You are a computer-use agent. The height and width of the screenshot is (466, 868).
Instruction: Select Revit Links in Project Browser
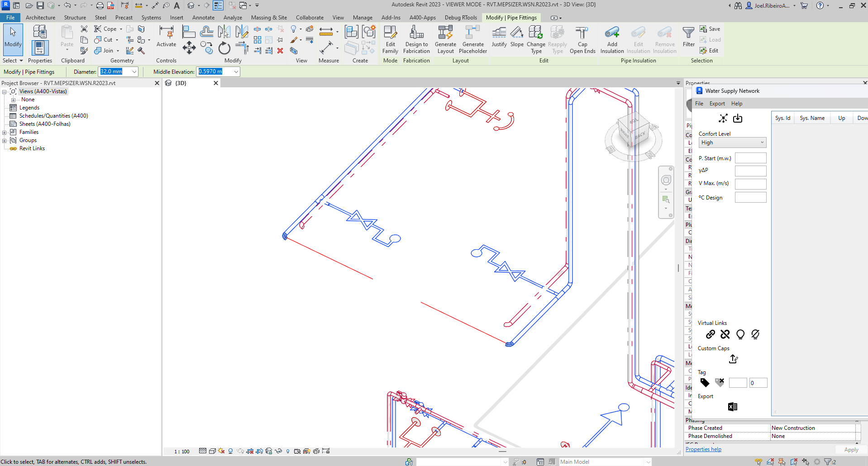32,148
